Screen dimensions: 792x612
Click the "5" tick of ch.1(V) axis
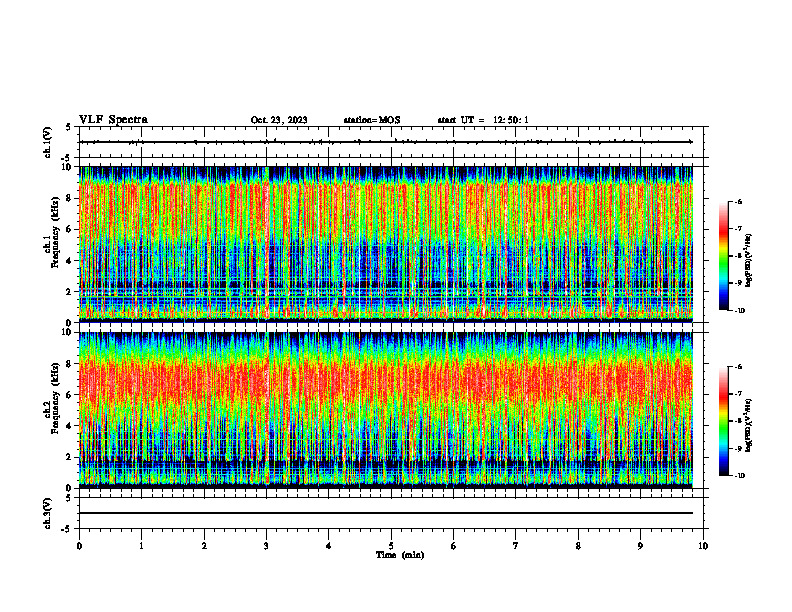pyautogui.click(x=68, y=127)
